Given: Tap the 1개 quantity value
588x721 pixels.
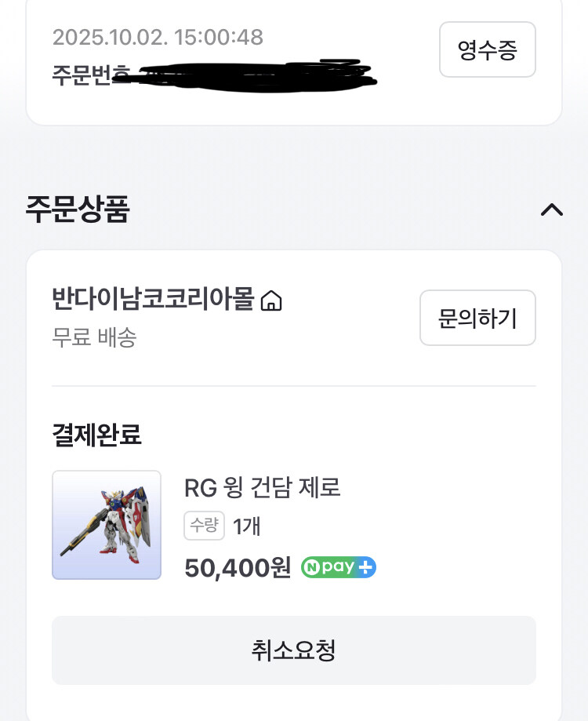Looking at the screenshot, I should coord(246,526).
